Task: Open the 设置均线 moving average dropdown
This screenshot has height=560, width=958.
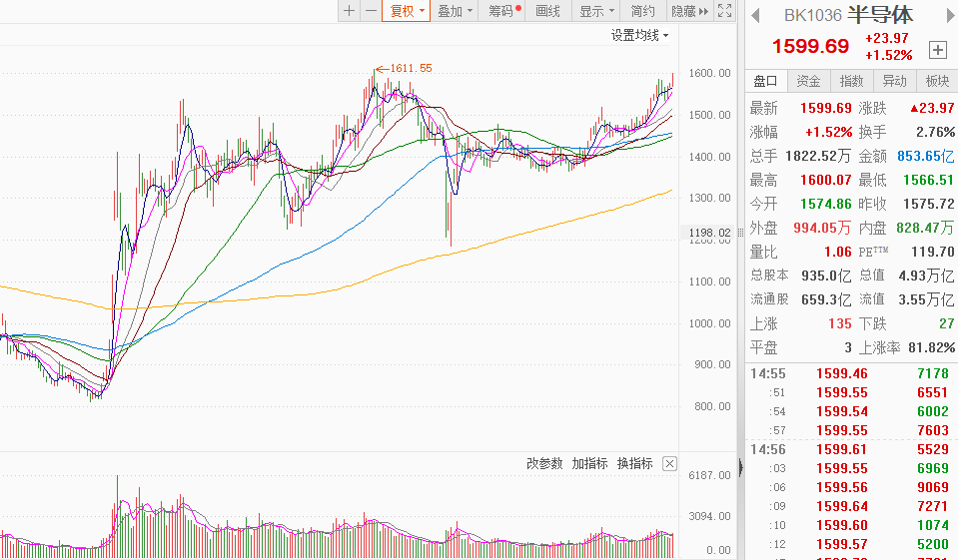Action: coord(639,35)
